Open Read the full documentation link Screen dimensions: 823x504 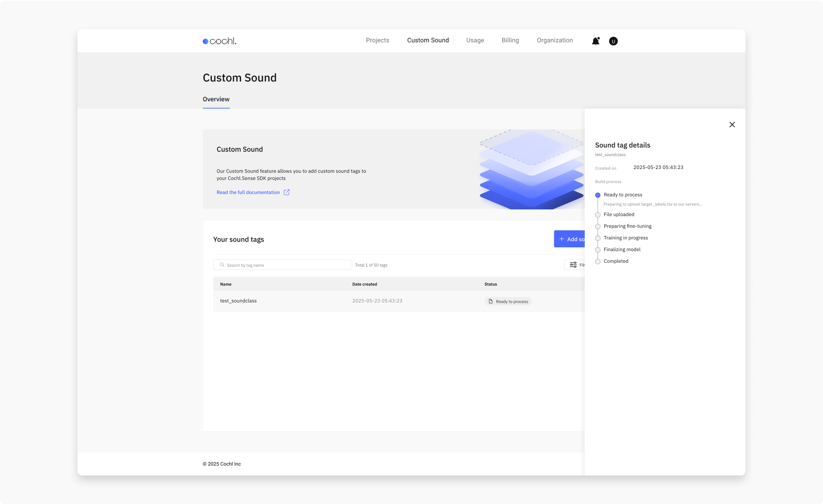(248, 192)
